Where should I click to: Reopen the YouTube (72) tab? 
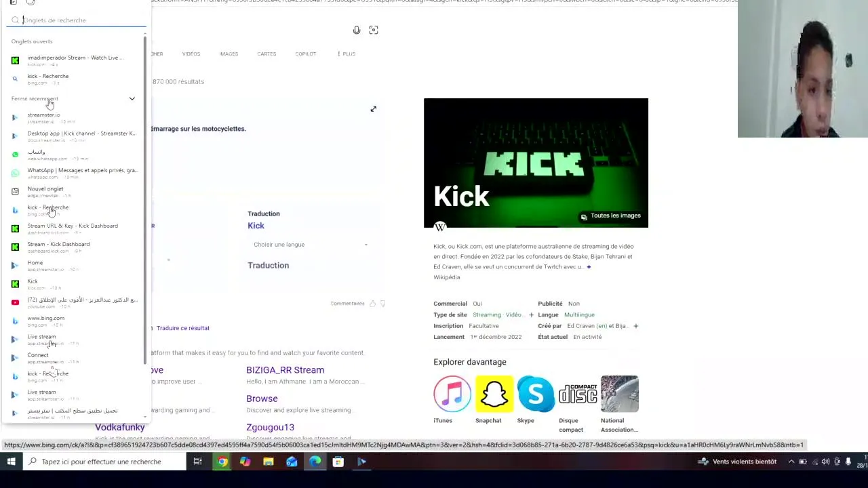point(75,302)
